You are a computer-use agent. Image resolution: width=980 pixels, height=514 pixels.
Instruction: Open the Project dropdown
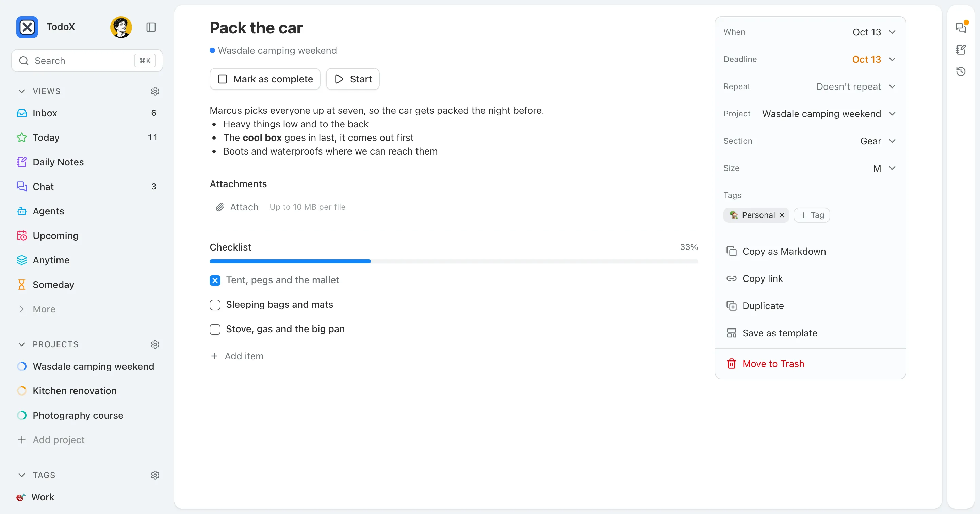(x=829, y=114)
